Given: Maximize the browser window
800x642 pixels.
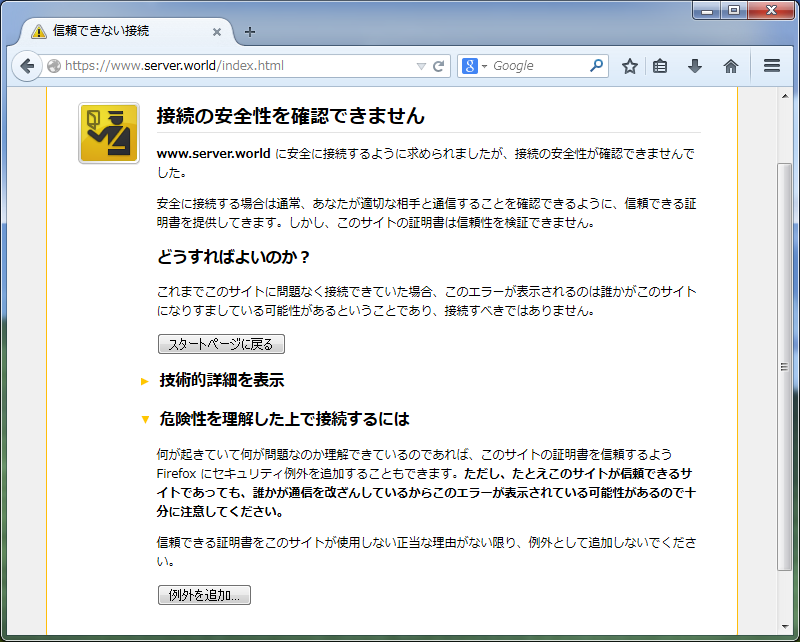Looking at the screenshot, I should click(x=734, y=10).
